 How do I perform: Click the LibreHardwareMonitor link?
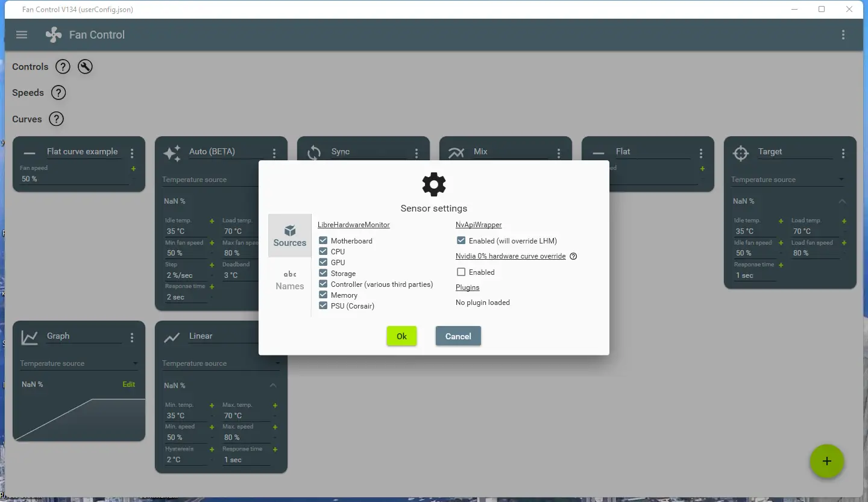click(354, 225)
